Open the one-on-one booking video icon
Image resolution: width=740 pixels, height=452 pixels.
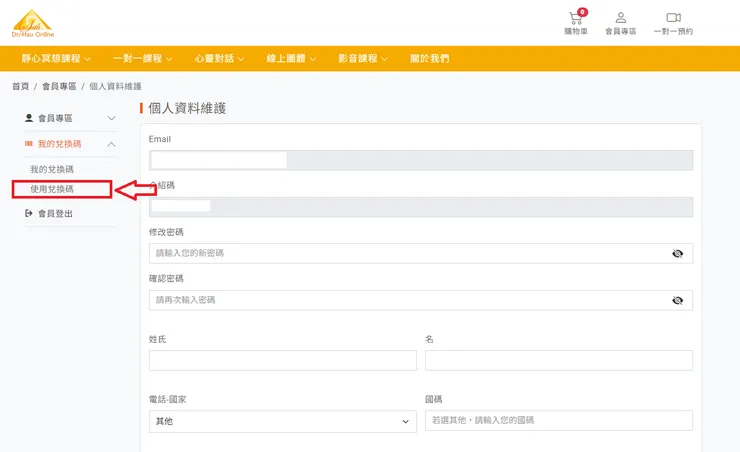coord(673,17)
